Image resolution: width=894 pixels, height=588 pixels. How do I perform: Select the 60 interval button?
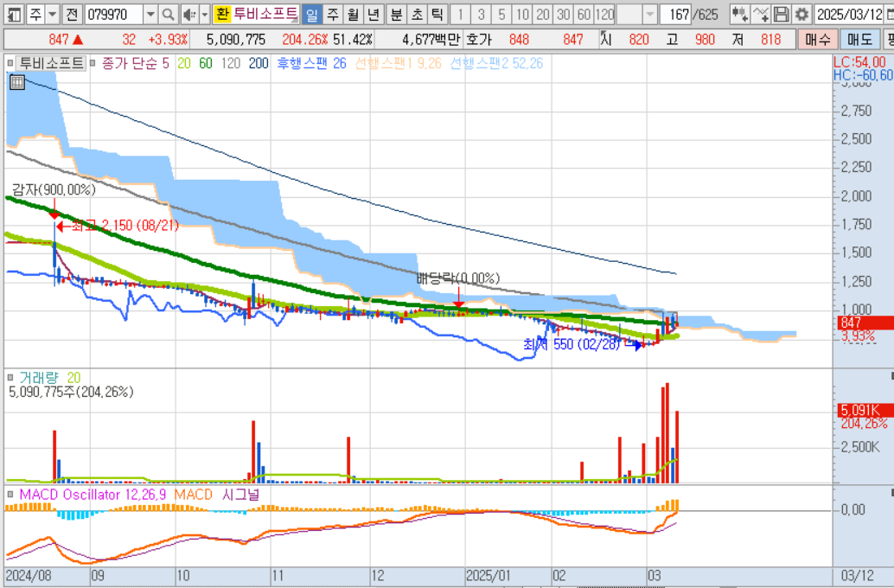point(584,14)
